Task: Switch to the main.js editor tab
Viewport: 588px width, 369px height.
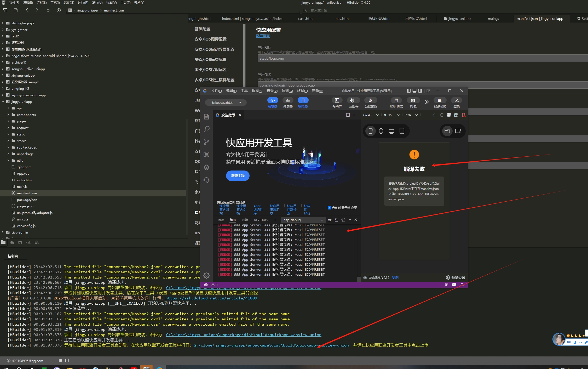Action: coord(493,19)
